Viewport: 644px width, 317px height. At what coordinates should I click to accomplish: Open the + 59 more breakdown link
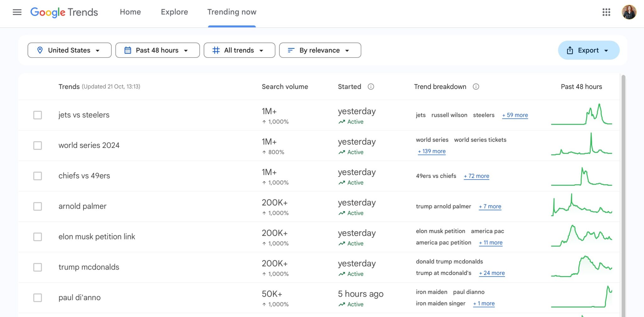tap(515, 115)
